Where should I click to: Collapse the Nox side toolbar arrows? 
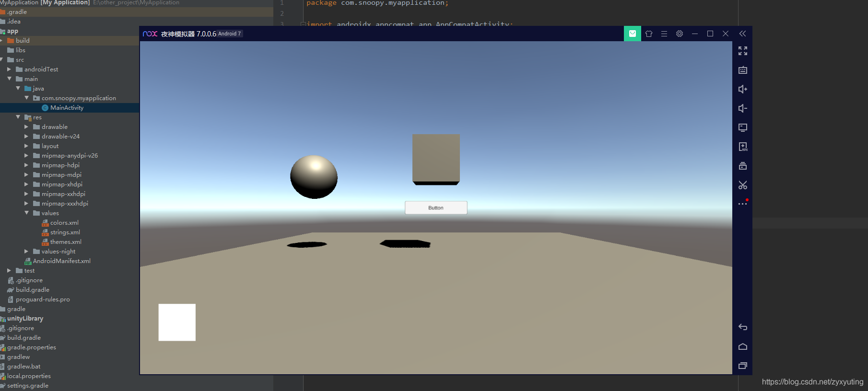[x=742, y=34]
